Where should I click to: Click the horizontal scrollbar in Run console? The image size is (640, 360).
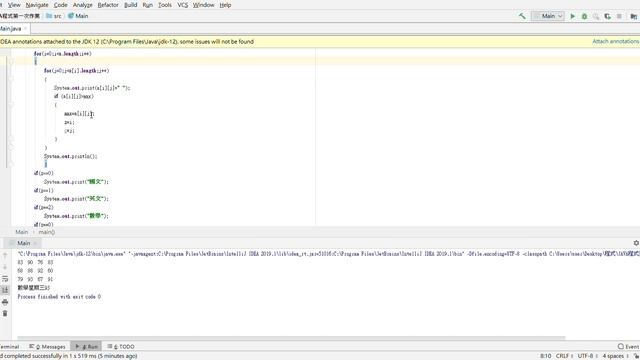[291, 338]
